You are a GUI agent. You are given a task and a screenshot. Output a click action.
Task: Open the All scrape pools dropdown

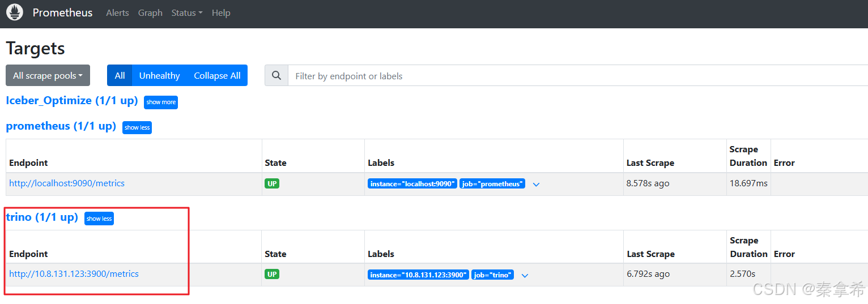coord(48,75)
